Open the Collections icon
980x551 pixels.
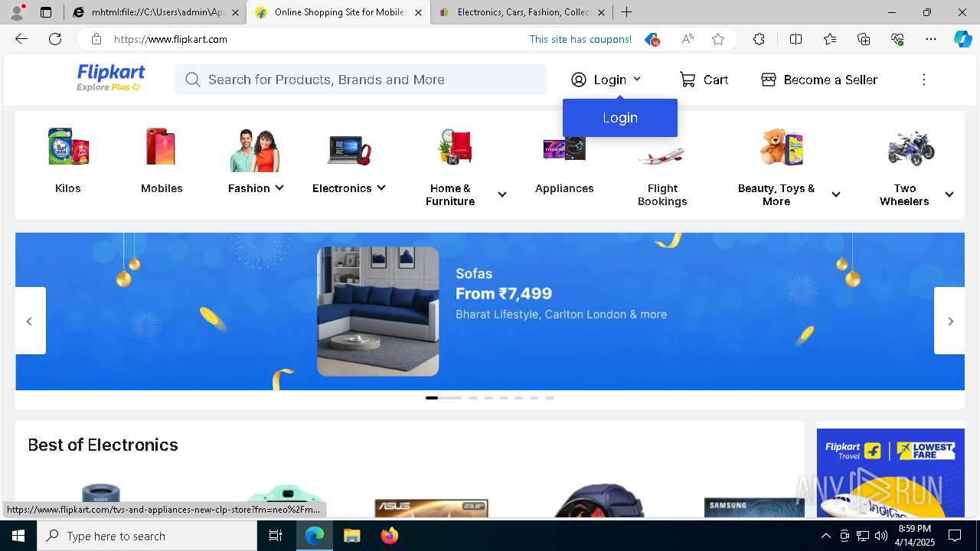(x=864, y=39)
